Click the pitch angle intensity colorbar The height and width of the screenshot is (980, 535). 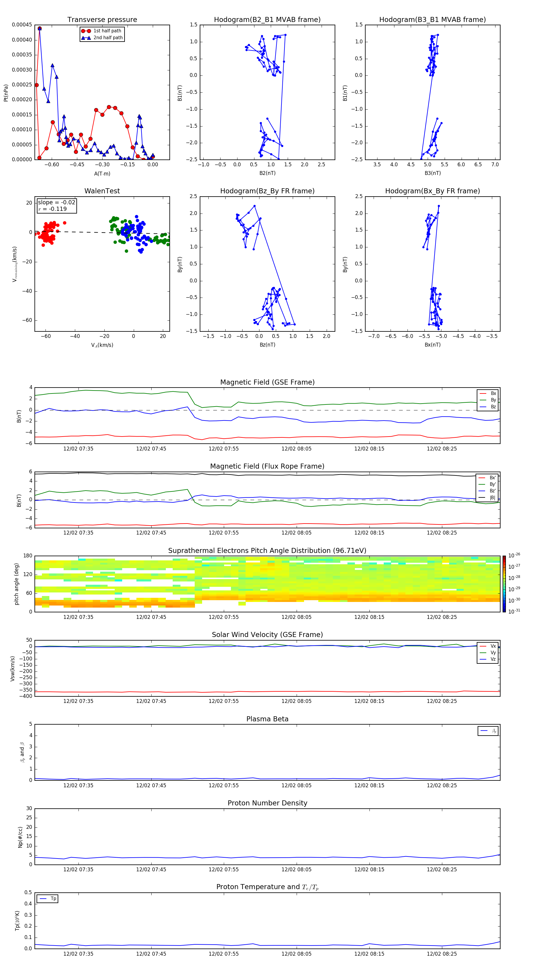[504, 584]
